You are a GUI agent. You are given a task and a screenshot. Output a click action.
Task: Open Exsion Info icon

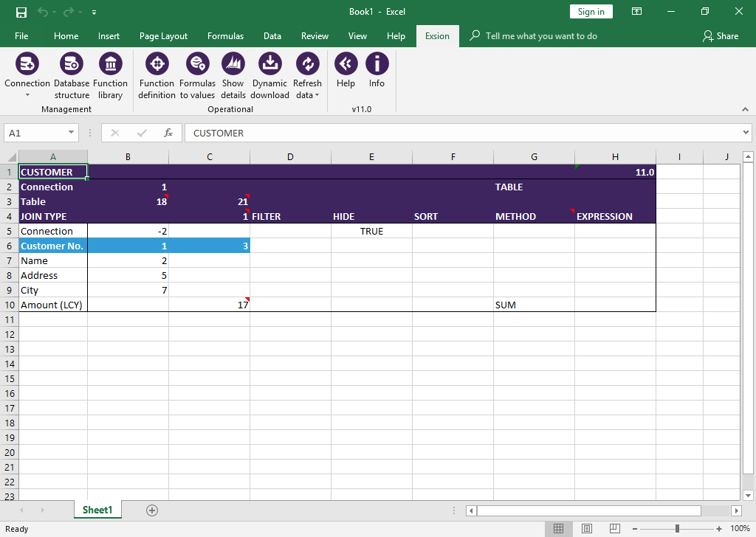377,64
